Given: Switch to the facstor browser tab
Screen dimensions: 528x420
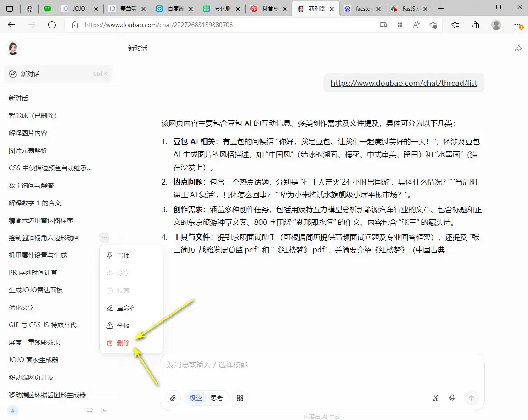Looking at the screenshot, I should coord(363,9).
